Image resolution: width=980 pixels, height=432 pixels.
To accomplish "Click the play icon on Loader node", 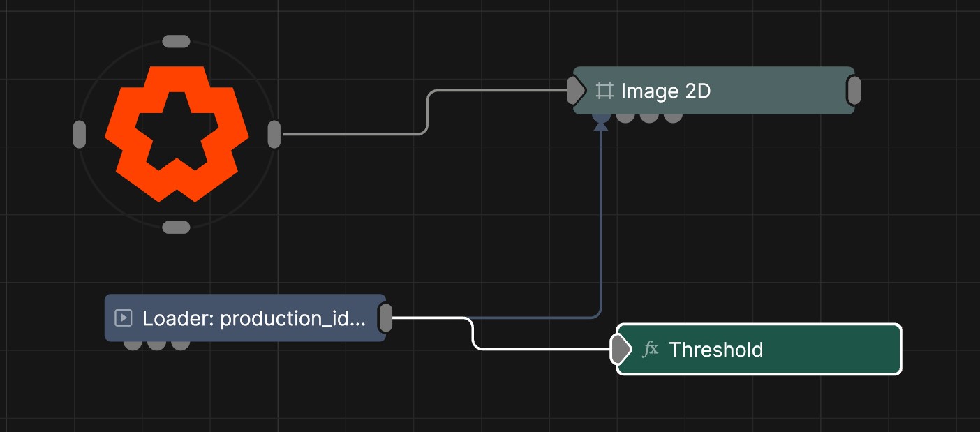I will (x=123, y=318).
